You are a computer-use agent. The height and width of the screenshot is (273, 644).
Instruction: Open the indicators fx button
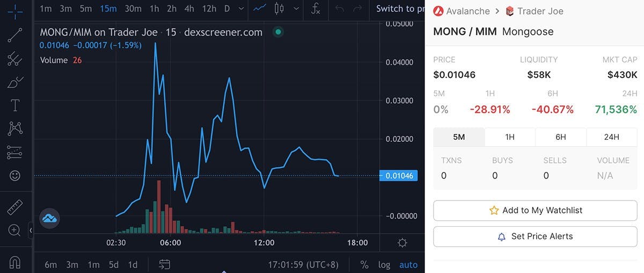316,9
